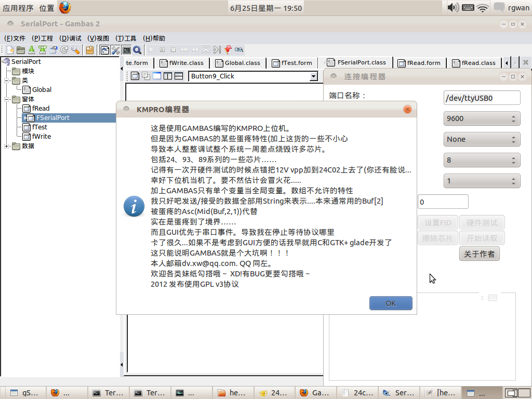This screenshot has height=399, width=532.
Task: Click the 开始读取 button
Action: [x=482, y=238]
